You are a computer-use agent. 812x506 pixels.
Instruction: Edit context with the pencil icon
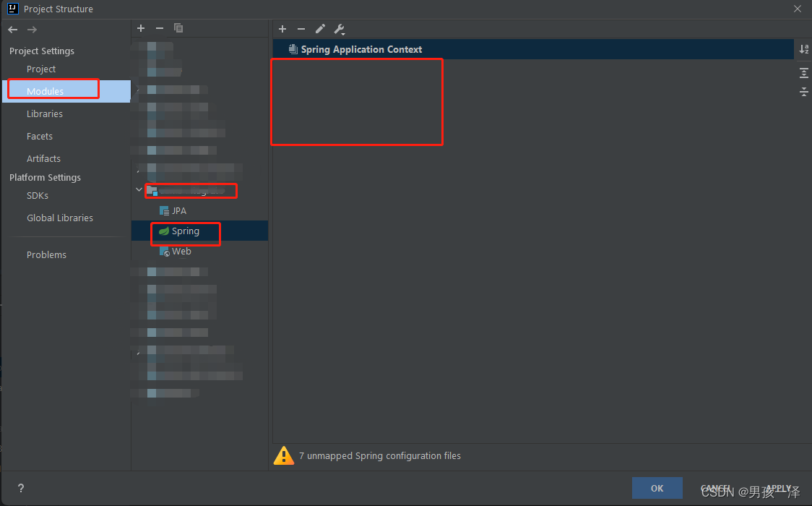click(x=320, y=29)
